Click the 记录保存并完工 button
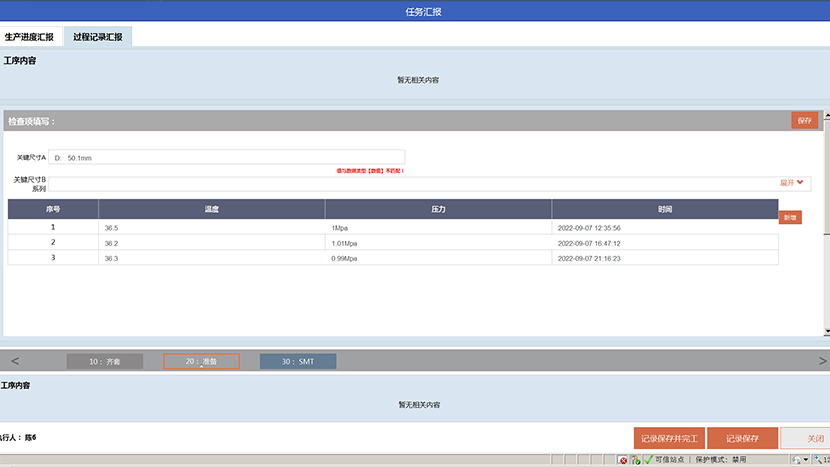 [x=669, y=438]
